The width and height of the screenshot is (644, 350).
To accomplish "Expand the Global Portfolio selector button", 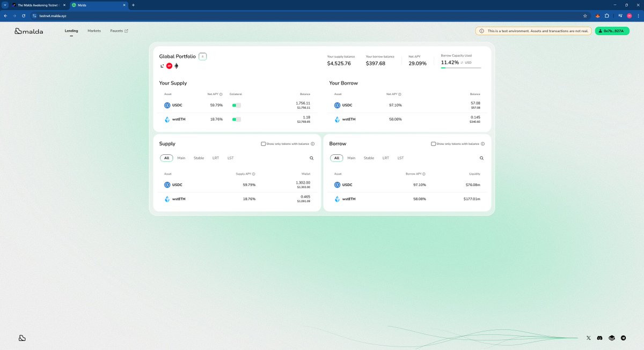I will point(202,56).
